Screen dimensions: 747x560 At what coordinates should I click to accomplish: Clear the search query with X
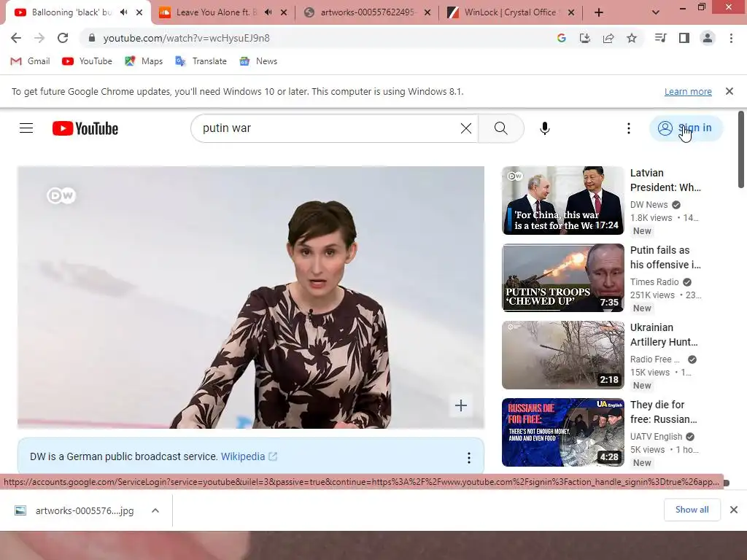(x=466, y=128)
